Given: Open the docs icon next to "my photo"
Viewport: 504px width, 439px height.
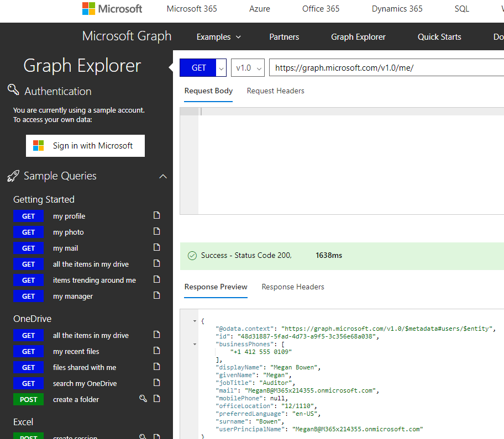Looking at the screenshot, I should [156, 232].
